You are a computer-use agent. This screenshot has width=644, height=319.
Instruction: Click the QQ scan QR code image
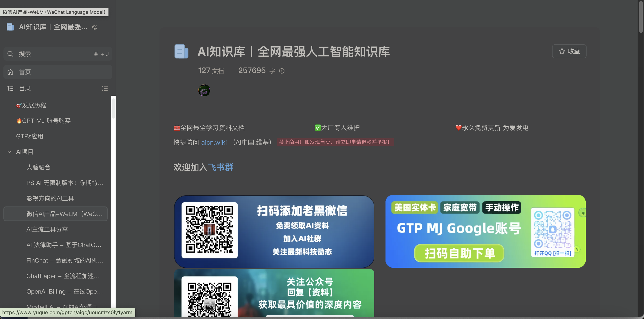(553, 232)
